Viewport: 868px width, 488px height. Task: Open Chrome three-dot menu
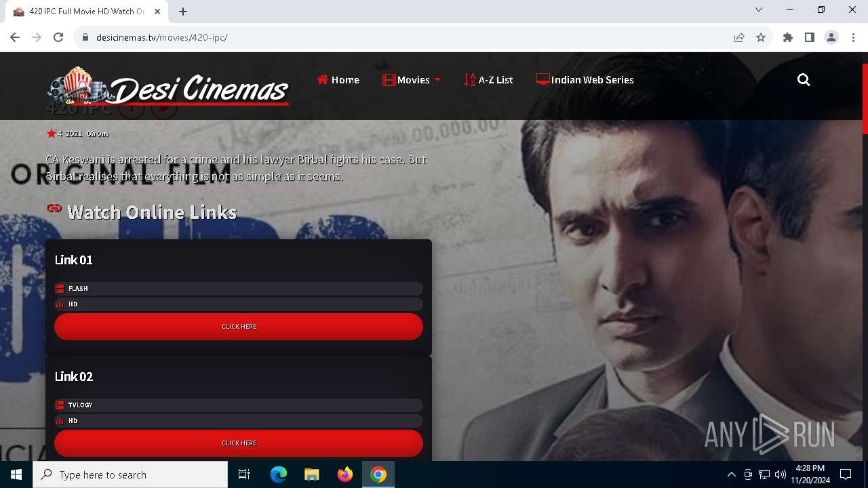(x=853, y=37)
